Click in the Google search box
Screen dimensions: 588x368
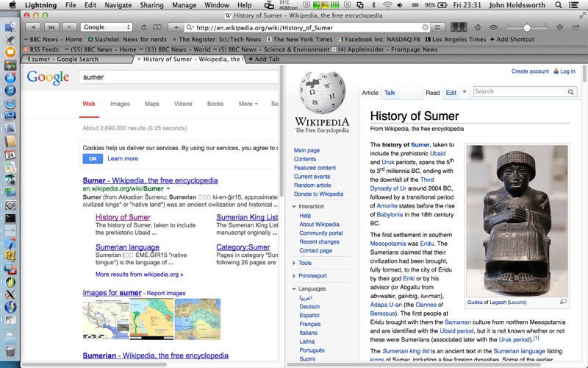point(179,77)
